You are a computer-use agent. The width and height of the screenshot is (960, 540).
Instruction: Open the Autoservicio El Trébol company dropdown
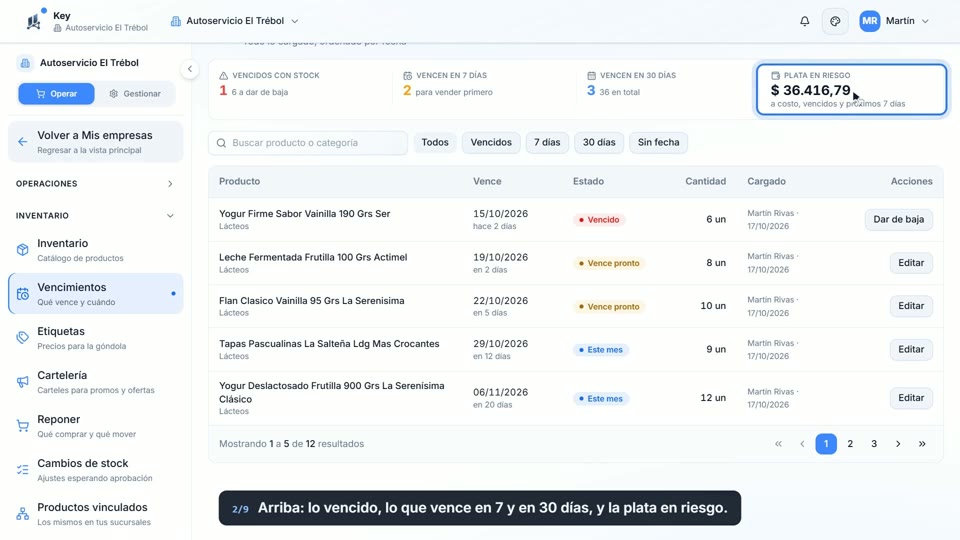[x=235, y=21]
